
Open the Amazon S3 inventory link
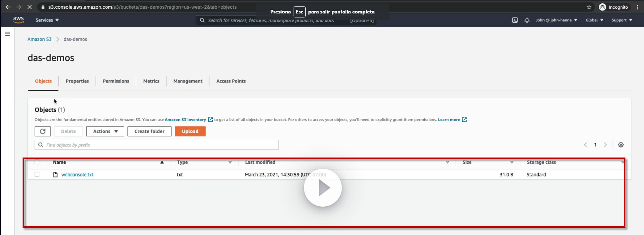(185, 120)
